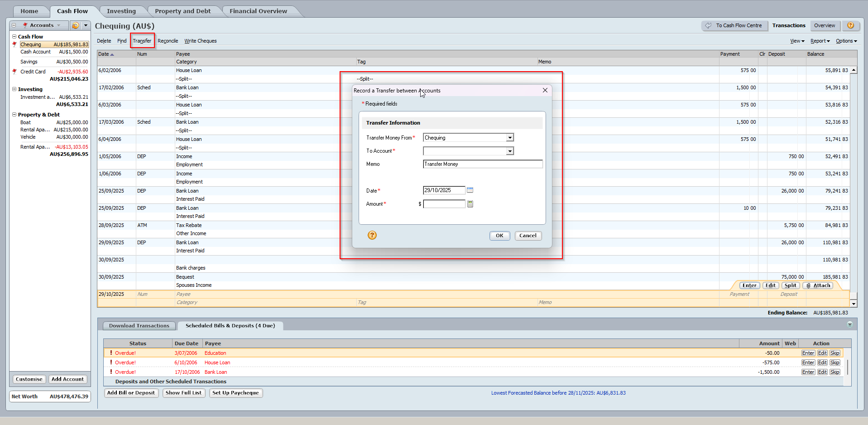Click the Attach button in the register
Image resolution: width=868 pixels, height=425 pixels.
click(x=818, y=285)
